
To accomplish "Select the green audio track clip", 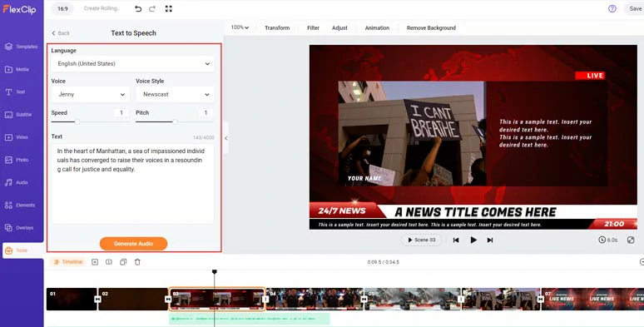I will pos(250,319).
